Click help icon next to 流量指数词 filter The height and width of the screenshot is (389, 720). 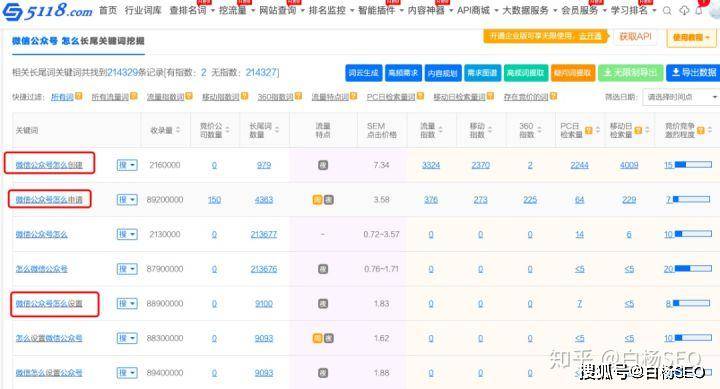coord(189,96)
